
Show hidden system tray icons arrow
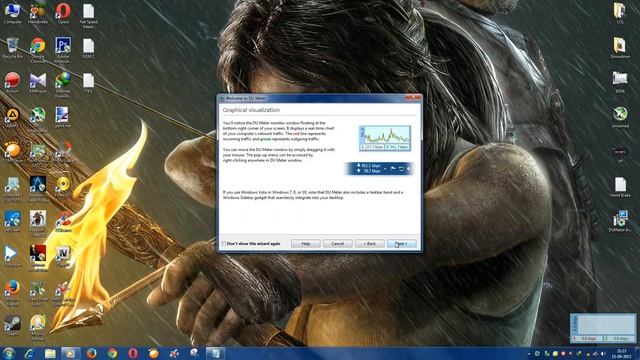tap(529, 354)
